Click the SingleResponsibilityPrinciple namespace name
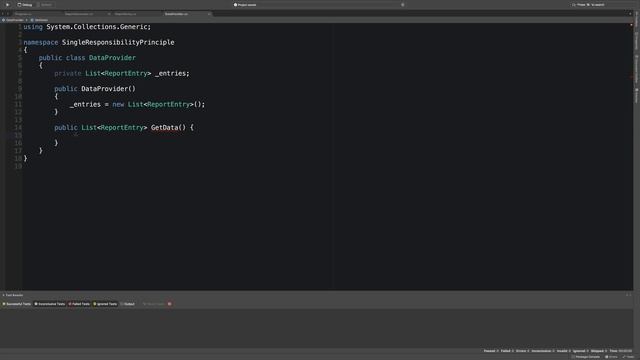Viewport: 640px width, 360px height. pyautogui.click(x=118, y=42)
